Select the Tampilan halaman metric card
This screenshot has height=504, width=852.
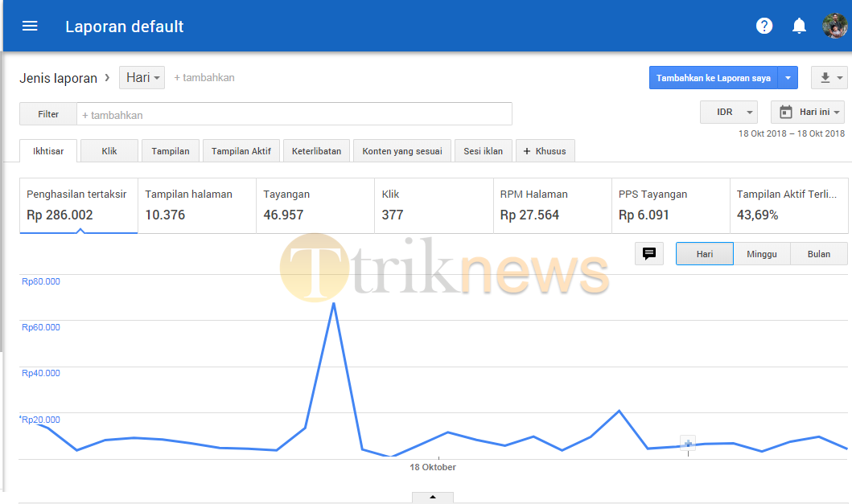[197, 206]
